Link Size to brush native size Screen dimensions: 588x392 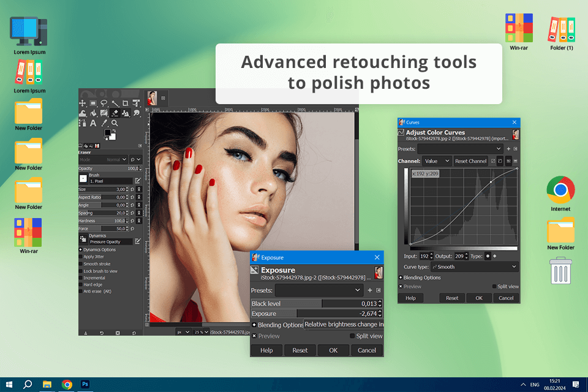(139, 189)
